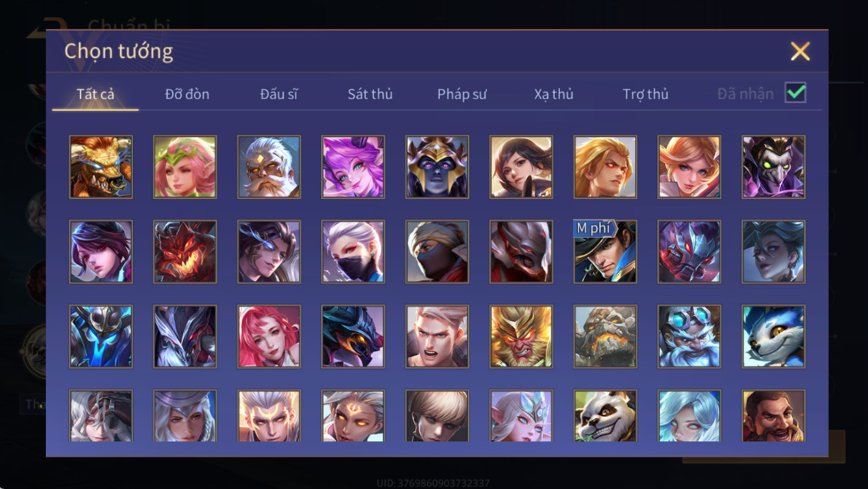
Task: Select the Trợ thủ tab
Action: coord(646,94)
